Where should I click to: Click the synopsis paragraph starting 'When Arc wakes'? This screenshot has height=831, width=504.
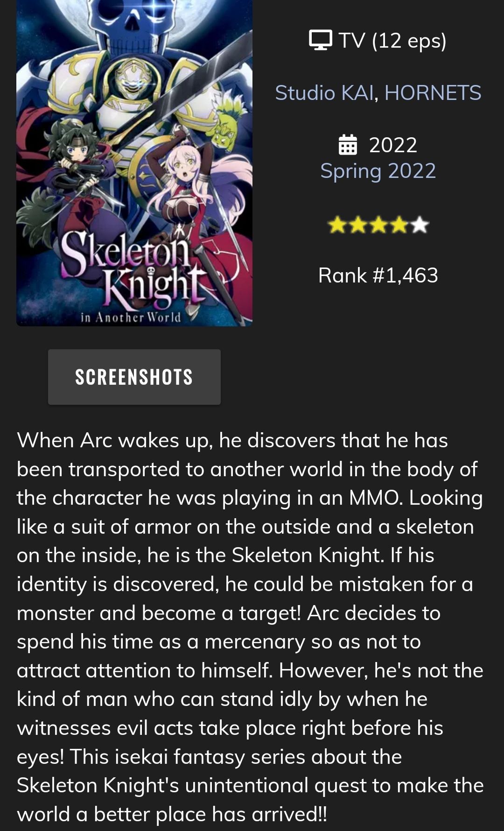point(250,627)
